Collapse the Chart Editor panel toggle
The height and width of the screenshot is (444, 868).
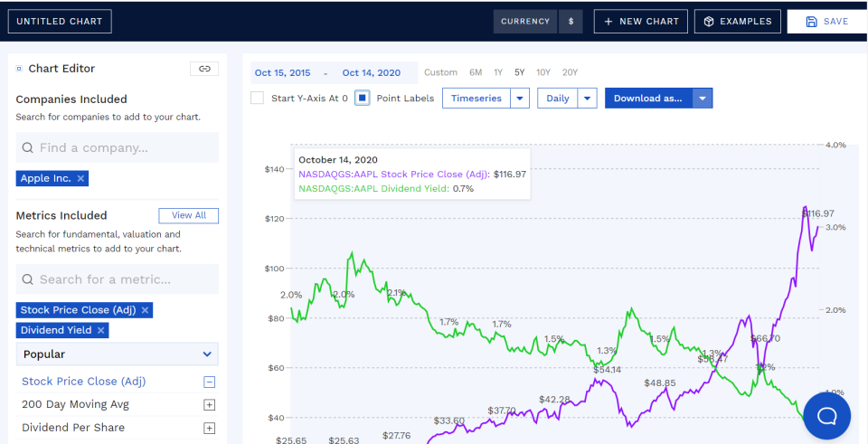(x=19, y=69)
